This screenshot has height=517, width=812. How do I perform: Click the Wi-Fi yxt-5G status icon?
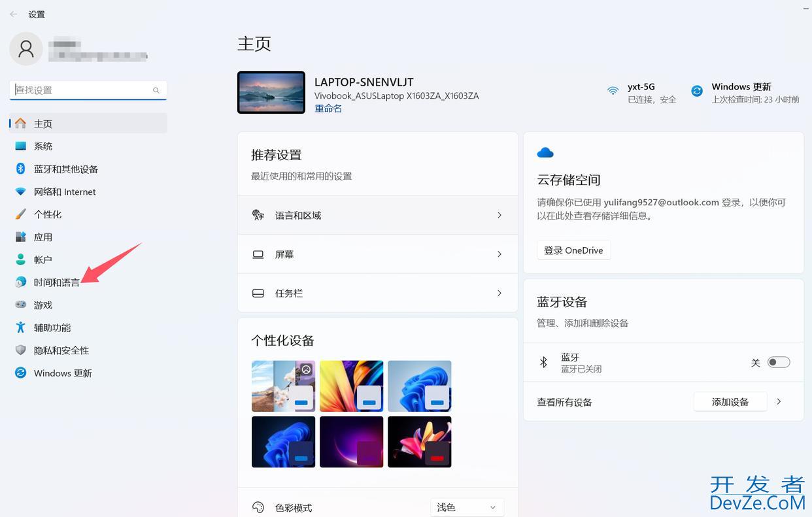[x=613, y=91]
